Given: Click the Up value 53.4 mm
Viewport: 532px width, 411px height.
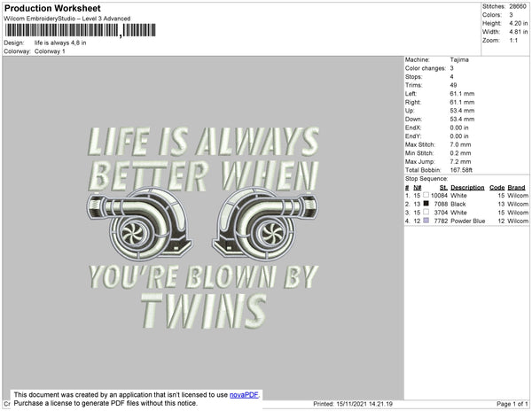Looking at the screenshot, I should pyautogui.click(x=462, y=111).
